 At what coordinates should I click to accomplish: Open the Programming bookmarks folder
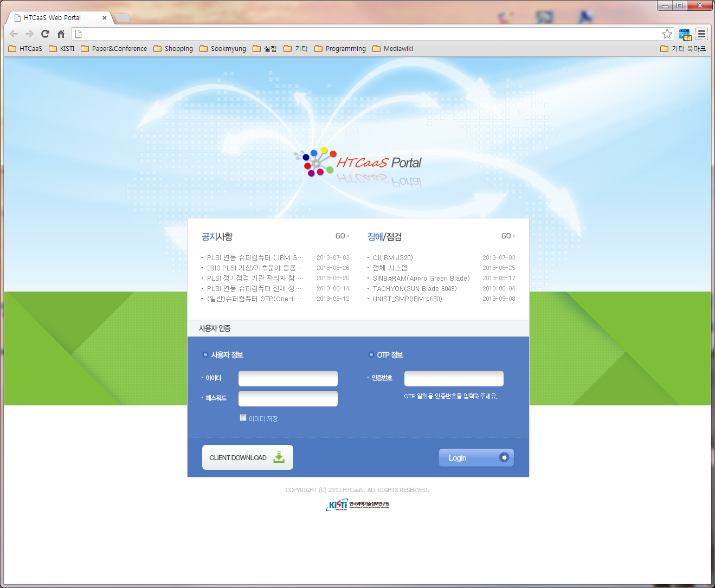point(340,49)
